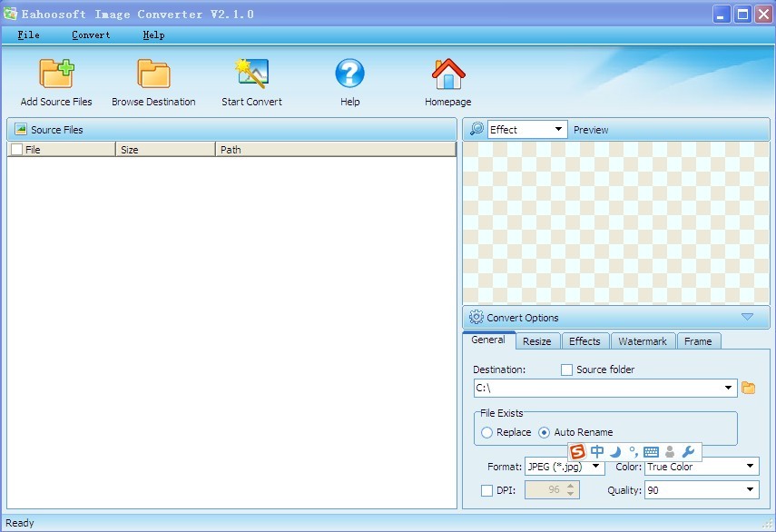Switch to the Watermark tab
776x532 pixels.
(x=642, y=341)
